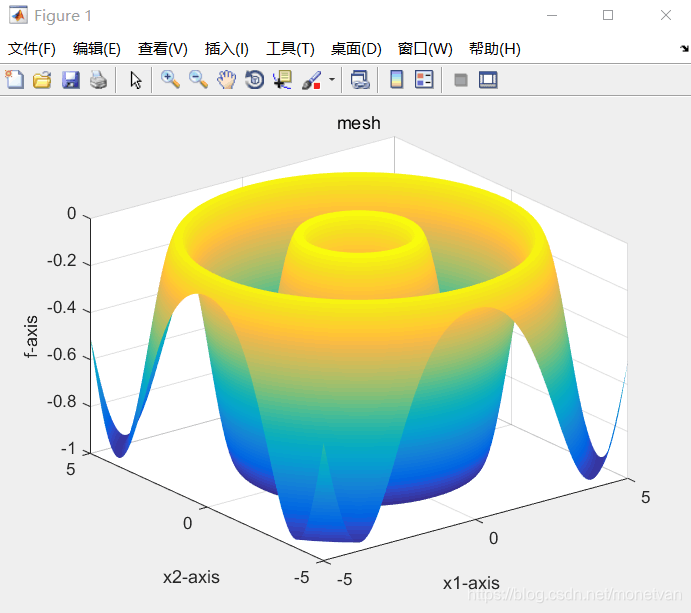Close the Figure 1 window
Screen dimensions: 691x613
pyautogui.click(x=665, y=15)
